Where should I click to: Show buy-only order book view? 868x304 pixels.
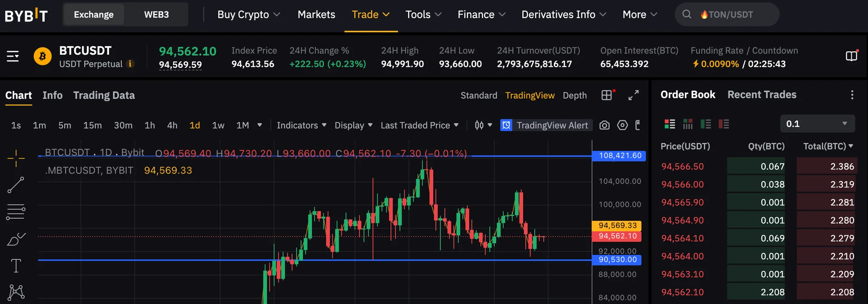click(x=706, y=124)
